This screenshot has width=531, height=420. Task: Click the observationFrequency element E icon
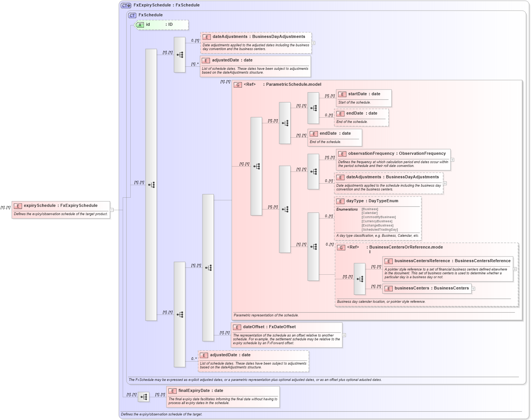point(341,154)
